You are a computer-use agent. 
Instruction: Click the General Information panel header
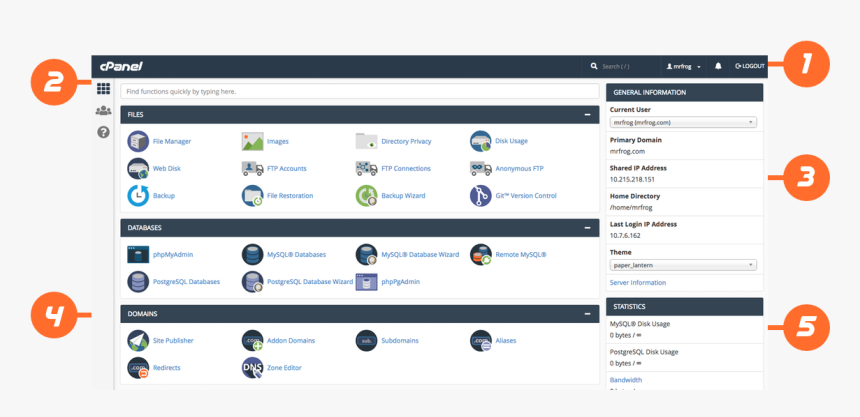pyautogui.click(x=684, y=93)
